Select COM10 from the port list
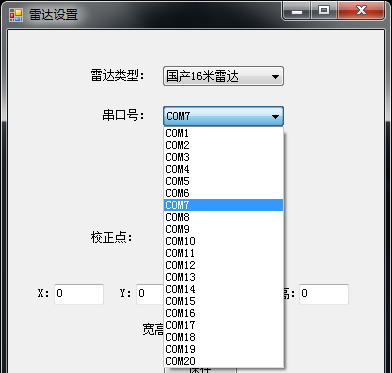The width and height of the screenshot is (392, 373). click(x=223, y=241)
